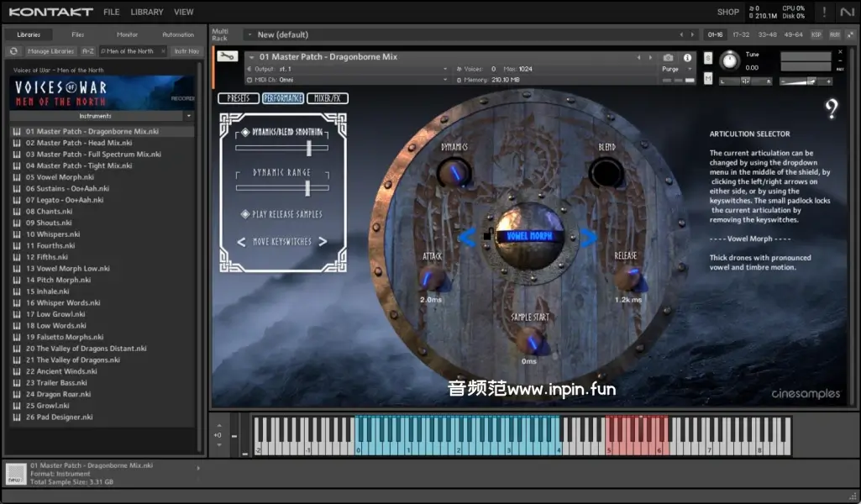The image size is (861, 504).
Task: Click the Manage Libraries button
Action: point(50,51)
